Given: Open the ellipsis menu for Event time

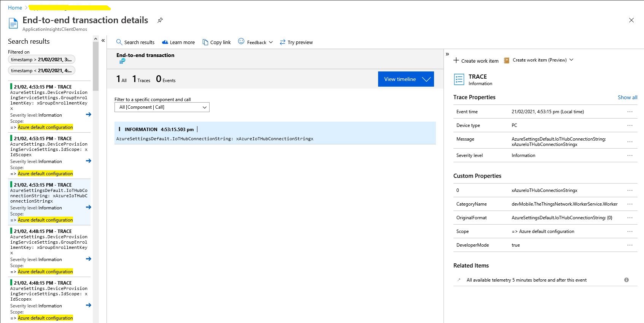Looking at the screenshot, I should [630, 112].
